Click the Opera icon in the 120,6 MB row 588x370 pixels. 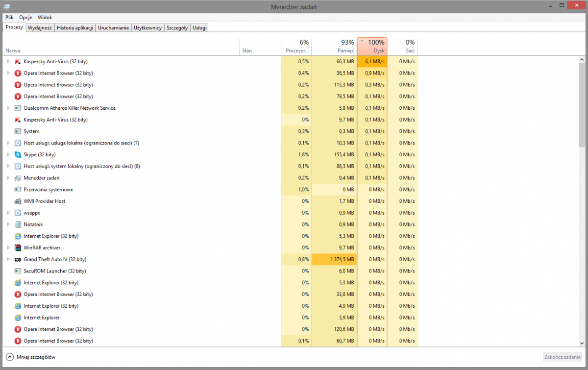(18, 329)
